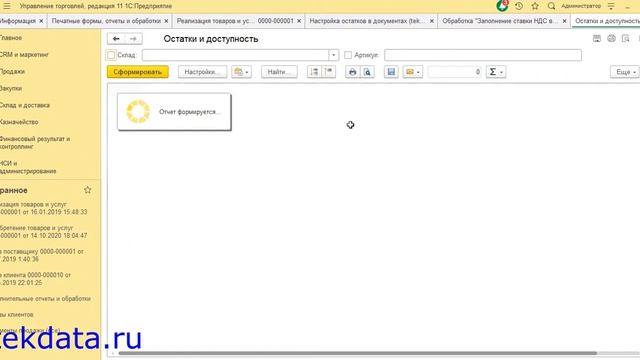640x360 pixels.
Task: Click the Администратор user name
Action: [581, 6]
